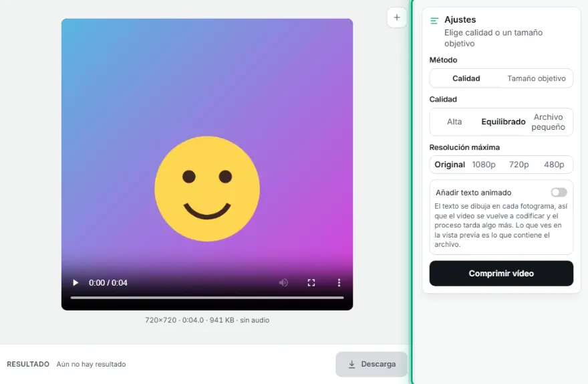Set maximum resolution to 720p

519,165
